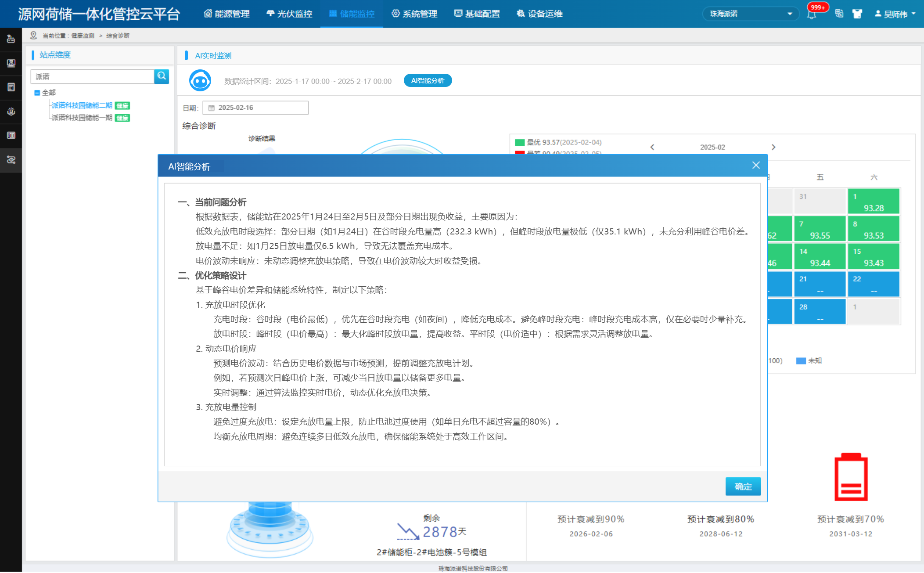
Task: Click the AI智能分析 button
Action: 428,81
